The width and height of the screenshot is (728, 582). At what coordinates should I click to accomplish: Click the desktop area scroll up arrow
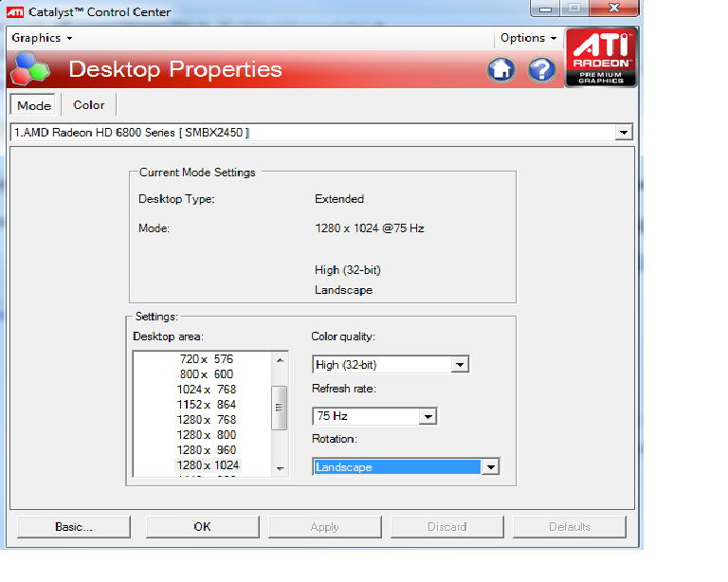tap(280, 360)
